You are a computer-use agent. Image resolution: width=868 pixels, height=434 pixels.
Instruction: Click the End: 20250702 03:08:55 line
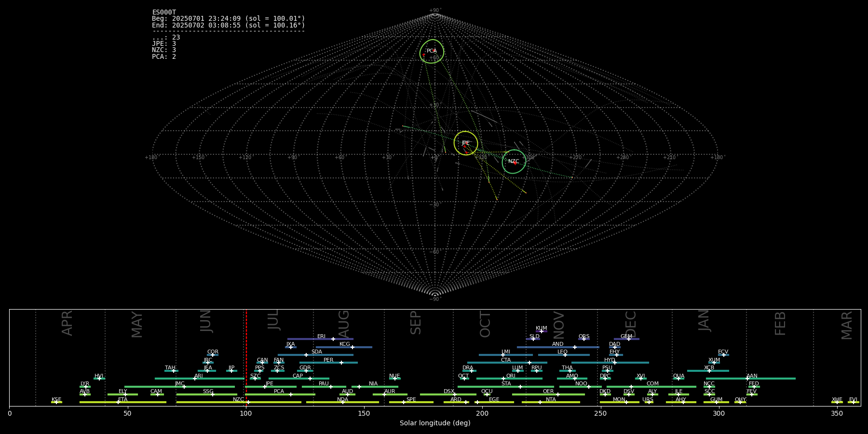[229, 25]
